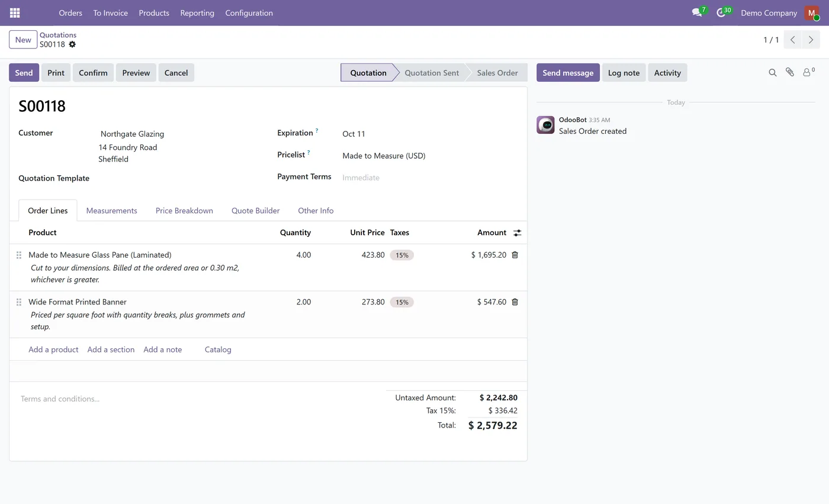The width and height of the screenshot is (829, 504).
Task: Open the Payment Terms dropdown
Action: [429, 178]
